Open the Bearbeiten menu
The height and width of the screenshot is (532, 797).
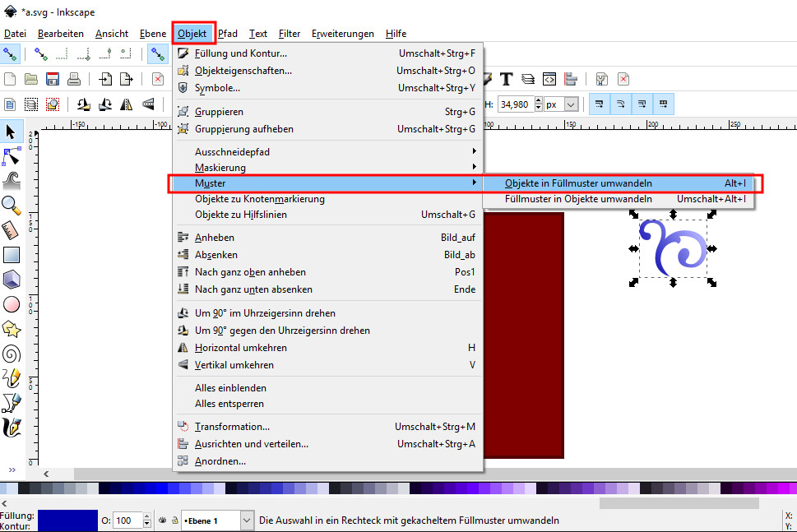click(x=61, y=34)
